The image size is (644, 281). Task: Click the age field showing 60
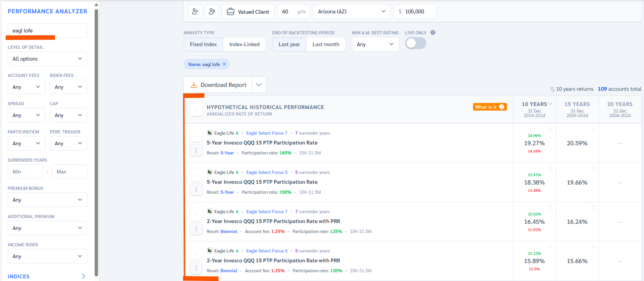tap(294, 11)
